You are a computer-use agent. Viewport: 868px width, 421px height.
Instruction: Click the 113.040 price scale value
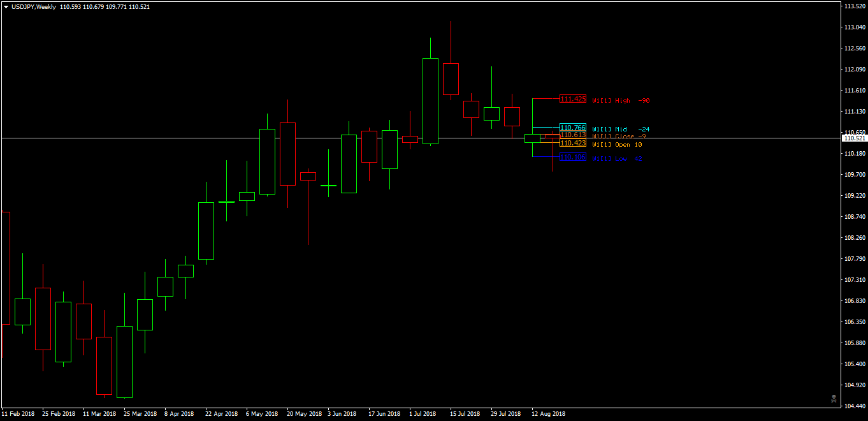(x=855, y=27)
